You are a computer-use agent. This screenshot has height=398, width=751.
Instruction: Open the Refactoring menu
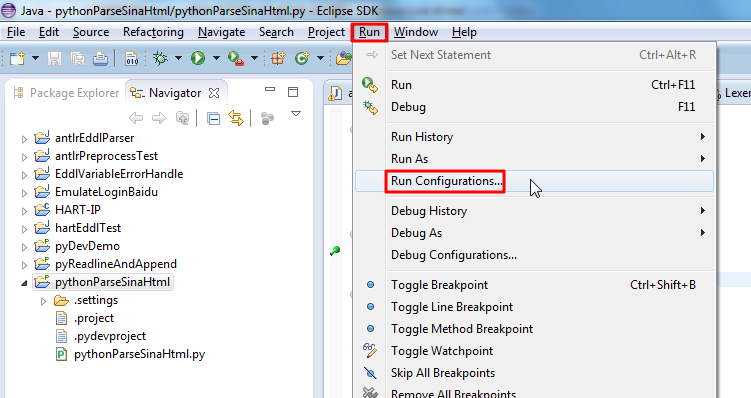[x=153, y=32]
